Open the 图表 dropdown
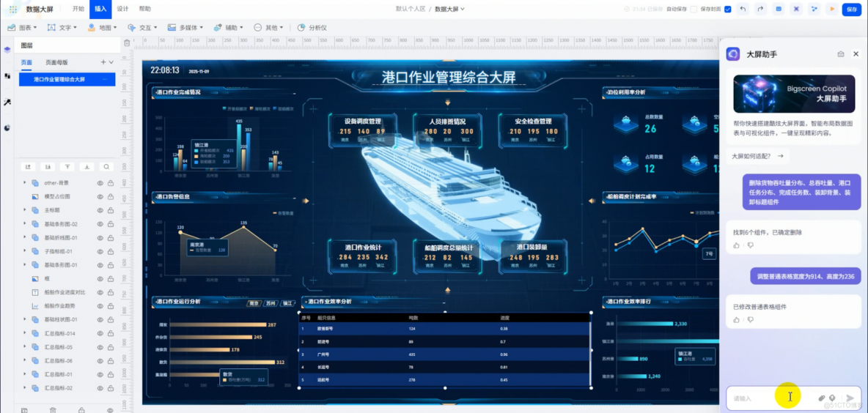This screenshot has width=868, height=413. click(x=22, y=27)
